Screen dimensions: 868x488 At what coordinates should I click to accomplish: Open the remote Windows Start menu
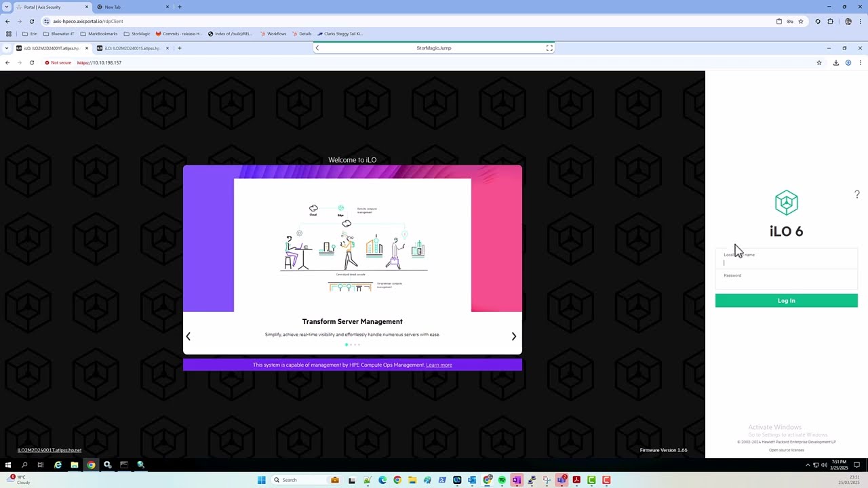8,465
